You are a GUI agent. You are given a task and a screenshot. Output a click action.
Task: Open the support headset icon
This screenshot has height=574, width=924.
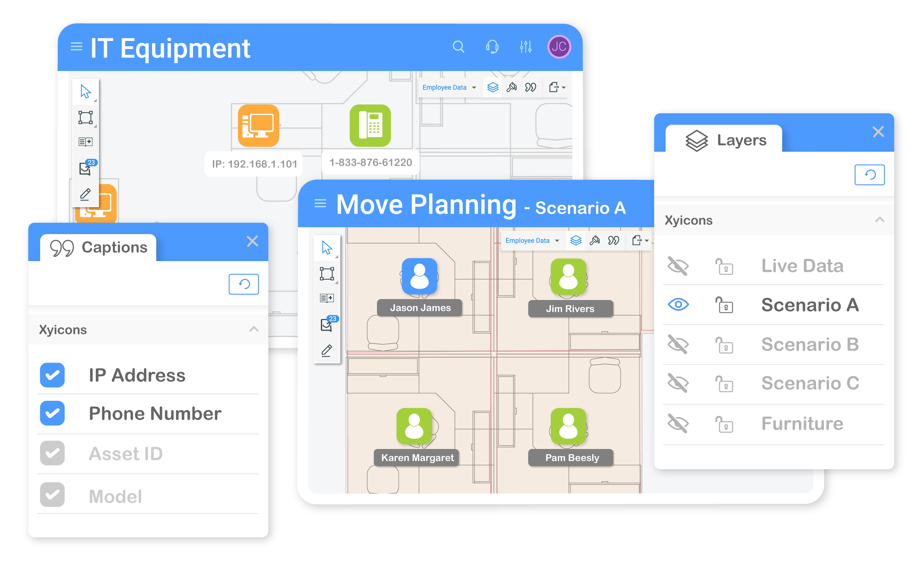[492, 47]
